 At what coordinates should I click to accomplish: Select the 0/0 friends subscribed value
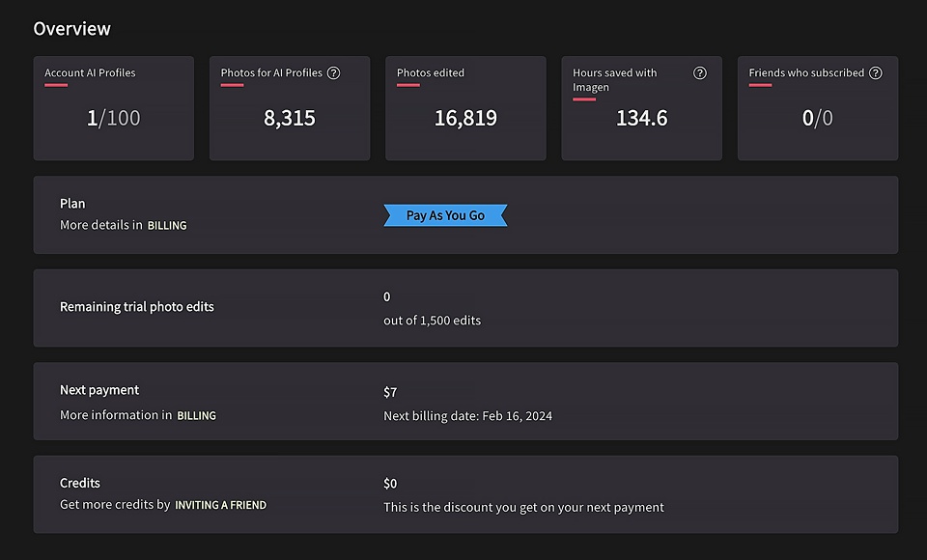click(818, 118)
